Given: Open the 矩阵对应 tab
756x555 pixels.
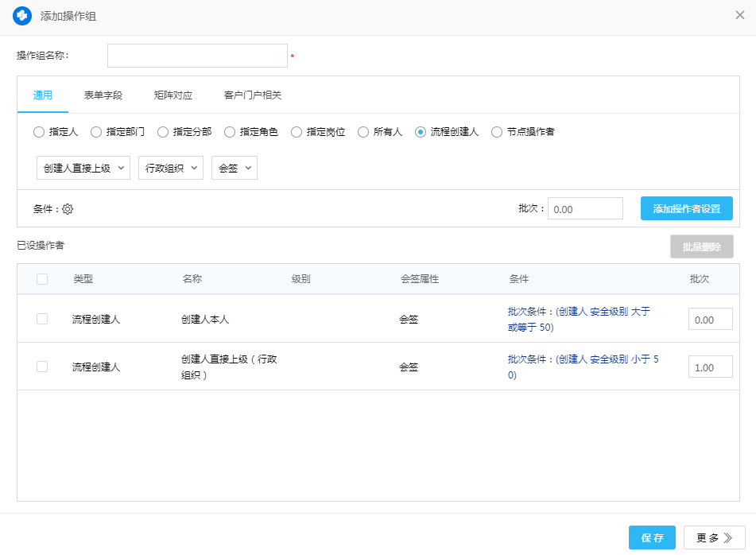Looking at the screenshot, I should coord(173,95).
